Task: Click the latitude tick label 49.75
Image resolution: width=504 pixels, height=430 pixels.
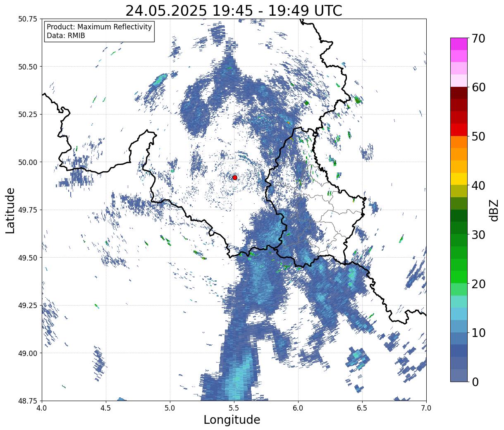Action: 27,210
